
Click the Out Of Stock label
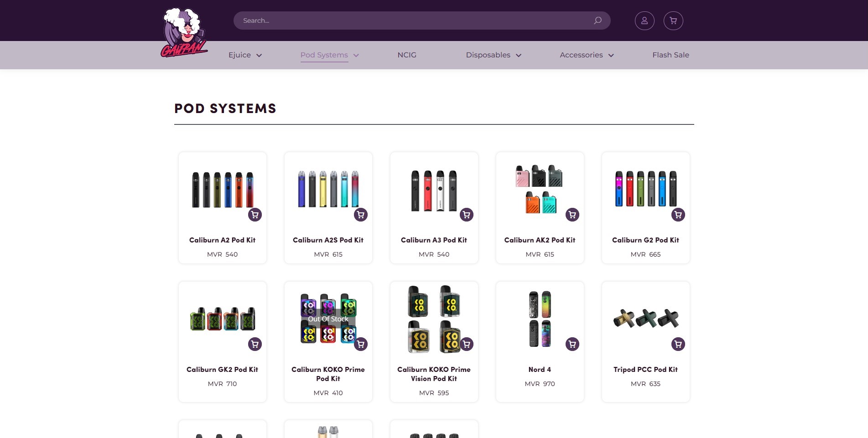pos(328,319)
